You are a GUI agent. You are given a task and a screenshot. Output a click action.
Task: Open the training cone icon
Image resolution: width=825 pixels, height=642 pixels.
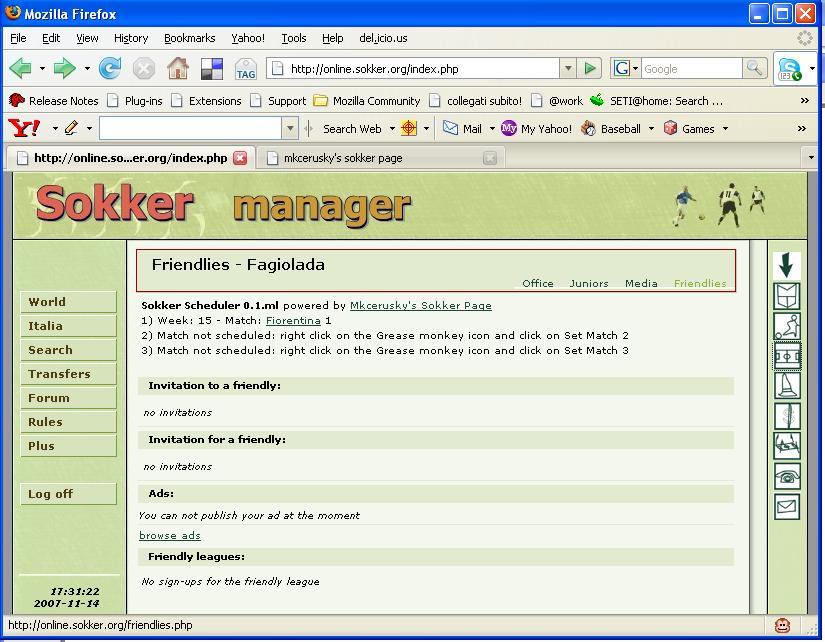(x=787, y=386)
